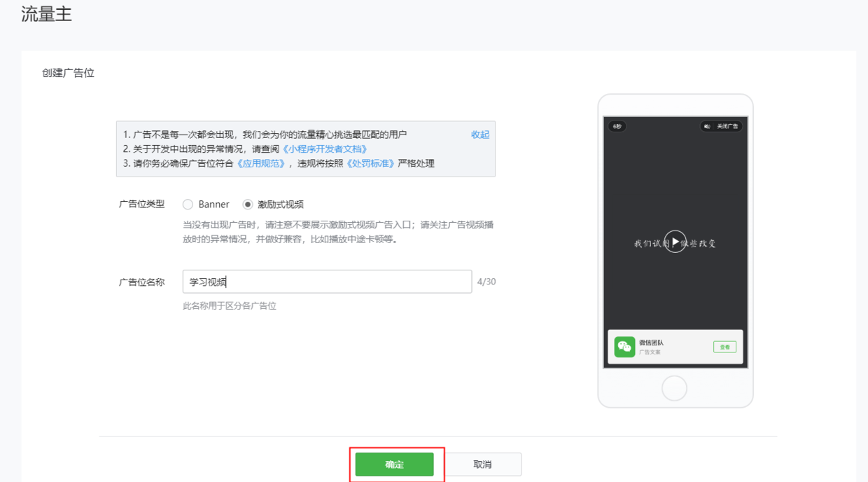868x482 pixels.
Task: Click the 流量主 page title
Action: tap(46, 14)
